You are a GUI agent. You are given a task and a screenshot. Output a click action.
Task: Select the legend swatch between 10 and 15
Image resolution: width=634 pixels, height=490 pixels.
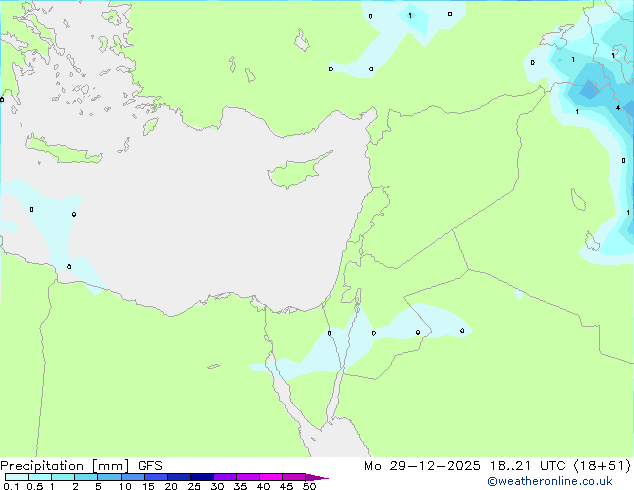coord(132,477)
